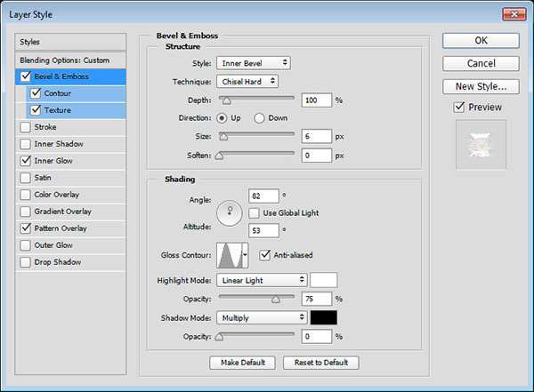534x392 pixels.
Task: Open the Style dropdown showing Inner Bevel
Action: point(253,63)
